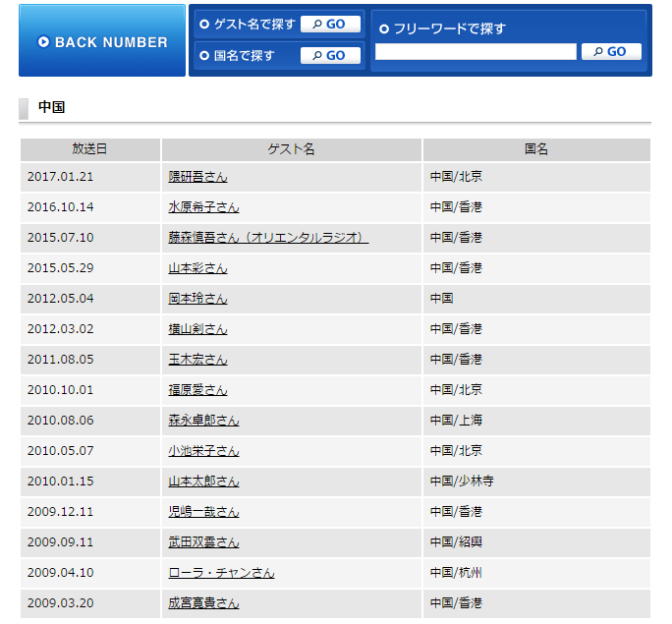Image resolution: width=672 pixels, height=624 pixels.
Task: Select the date 2009.09.11
Action: (x=61, y=541)
